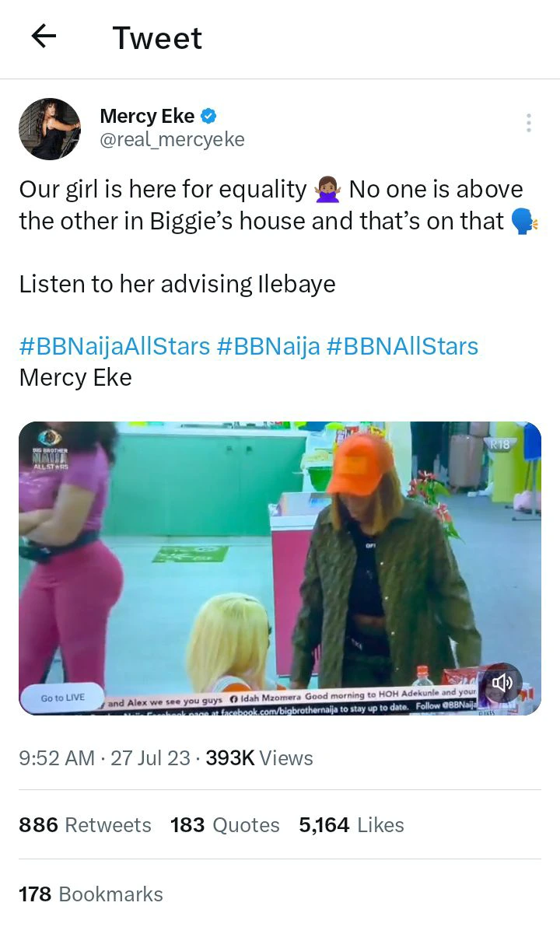This screenshot has height=927, width=560.
Task: Open the #BBNaijaAllStars hashtag
Action: 114,346
